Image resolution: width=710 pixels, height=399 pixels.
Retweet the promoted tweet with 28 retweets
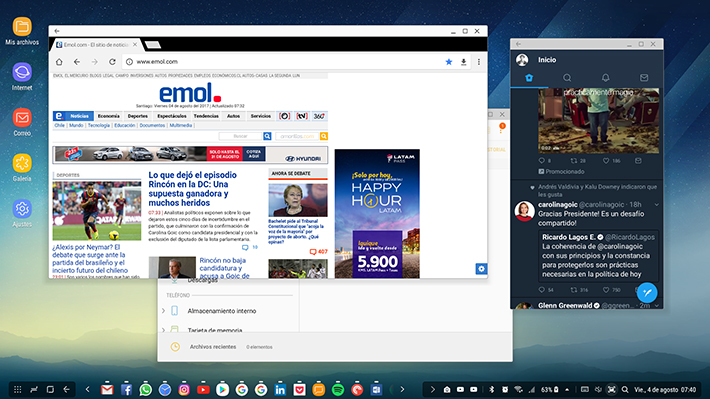(x=574, y=161)
